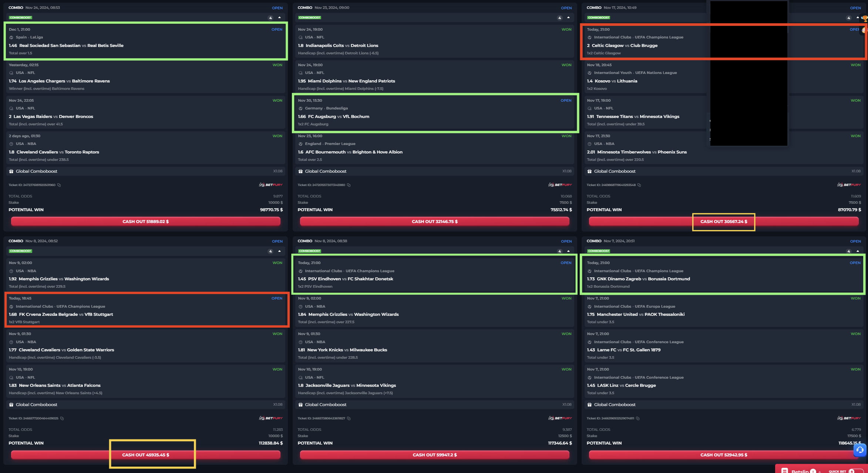The width and height of the screenshot is (868, 473).
Task: Click soccer icon beside England Premier League
Action: [x=300, y=144]
